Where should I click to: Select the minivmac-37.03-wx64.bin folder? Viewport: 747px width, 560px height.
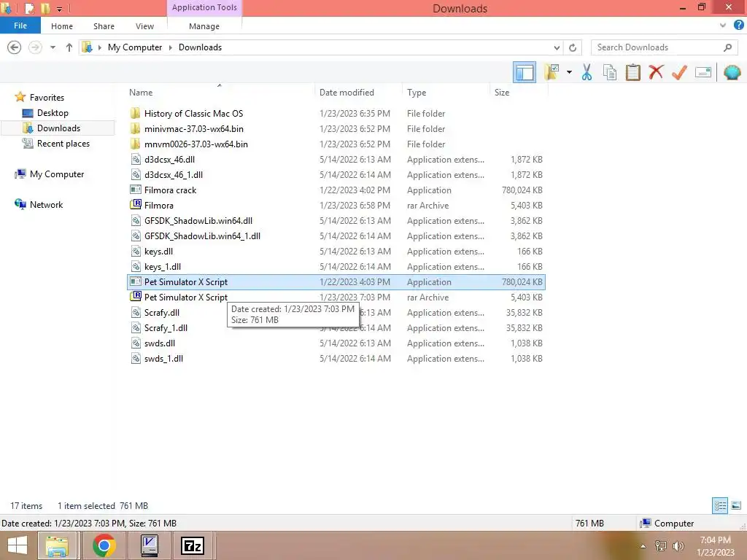(193, 128)
